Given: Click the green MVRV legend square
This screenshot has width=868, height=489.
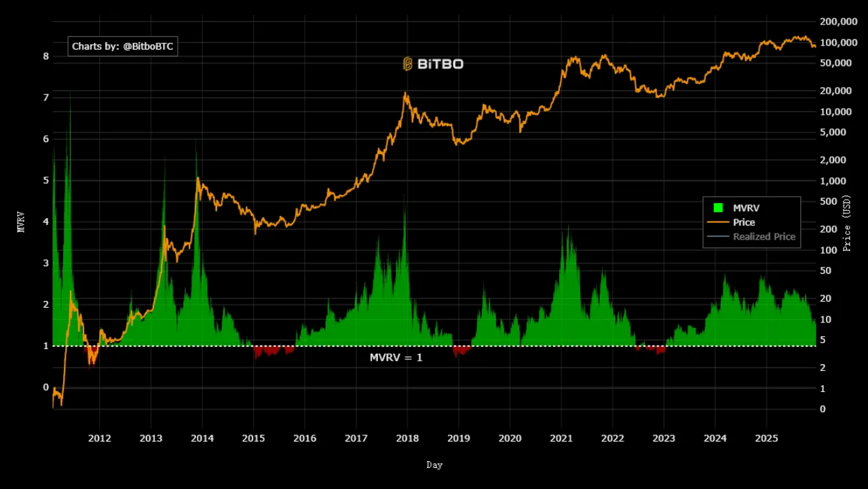Looking at the screenshot, I should tap(717, 208).
